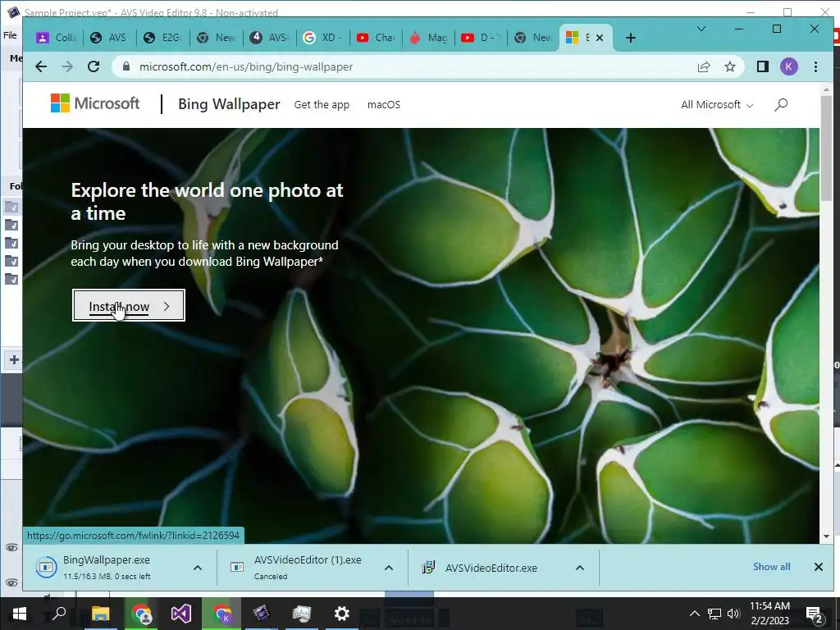Go forward in browser history

[67, 66]
